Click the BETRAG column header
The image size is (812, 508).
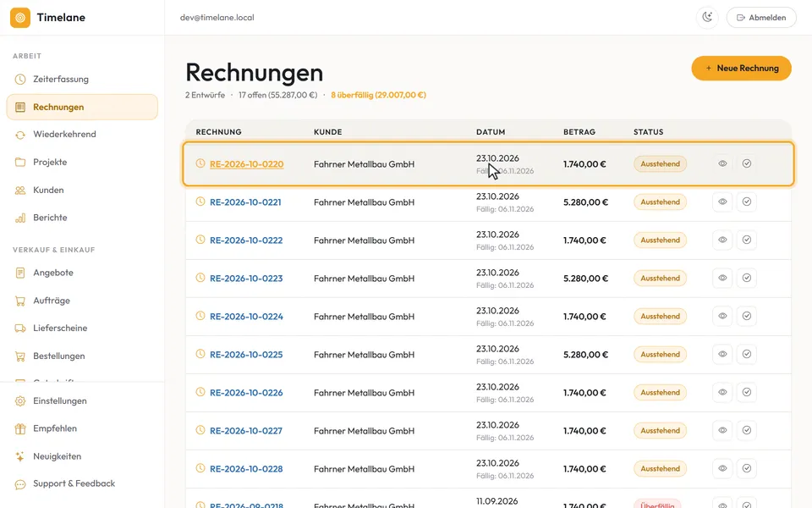579,132
